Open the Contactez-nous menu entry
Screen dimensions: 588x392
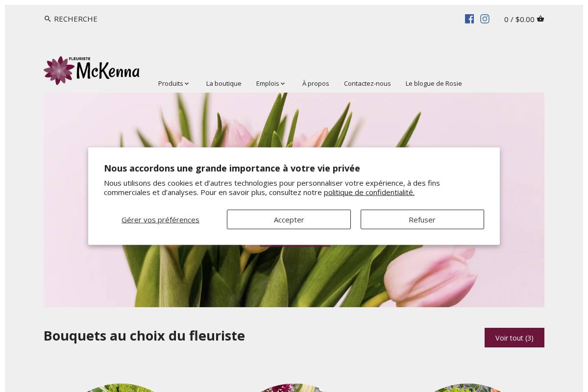point(367,83)
